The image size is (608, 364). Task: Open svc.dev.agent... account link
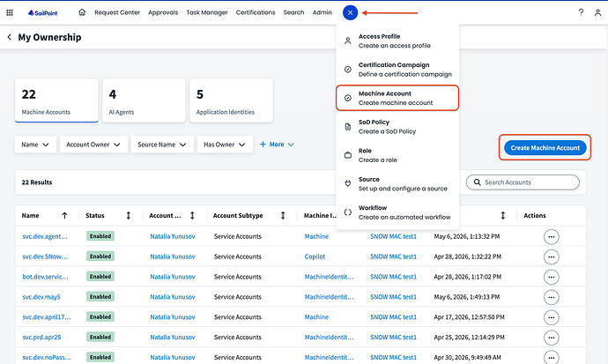[x=45, y=236]
